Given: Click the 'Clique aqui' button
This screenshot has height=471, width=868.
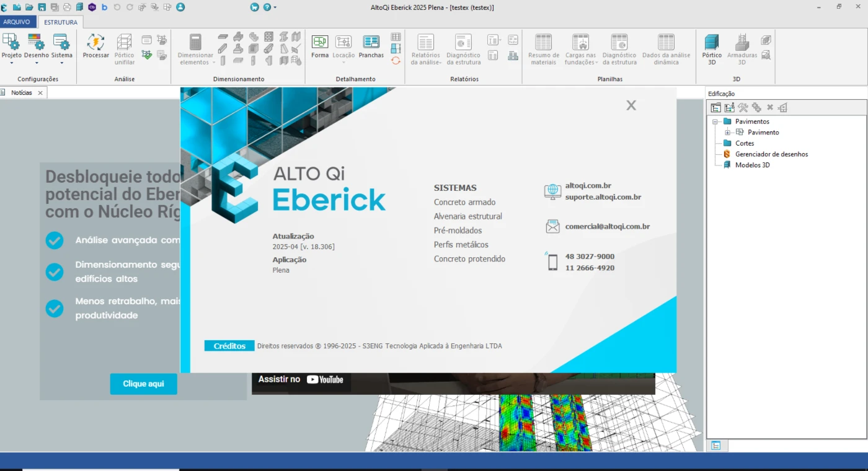Looking at the screenshot, I should tap(144, 384).
